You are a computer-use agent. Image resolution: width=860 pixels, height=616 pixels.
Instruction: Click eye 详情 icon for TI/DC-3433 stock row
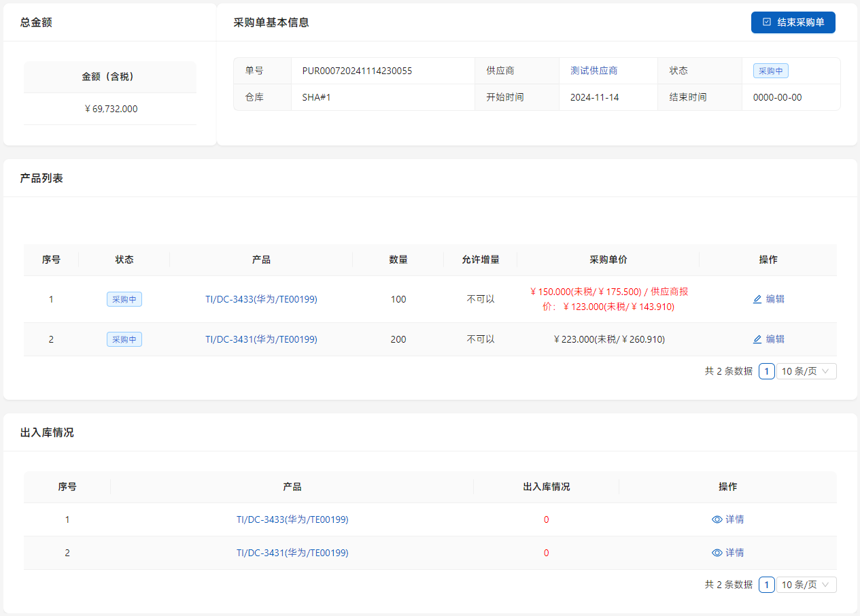point(717,519)
